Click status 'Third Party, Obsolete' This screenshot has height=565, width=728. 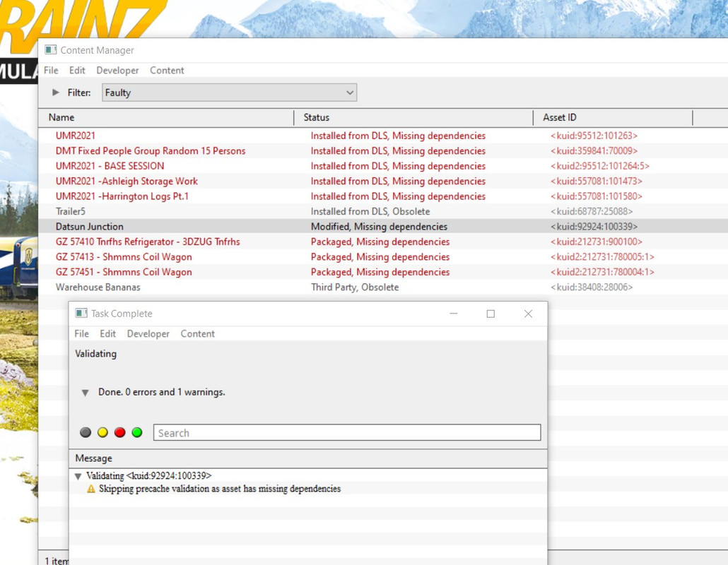coord(355,287)
